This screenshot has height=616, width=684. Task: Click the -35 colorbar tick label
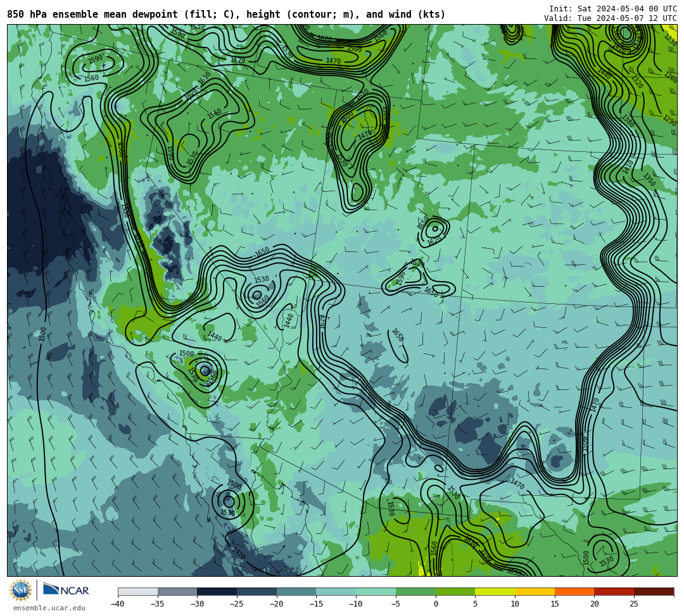[157, 604]
